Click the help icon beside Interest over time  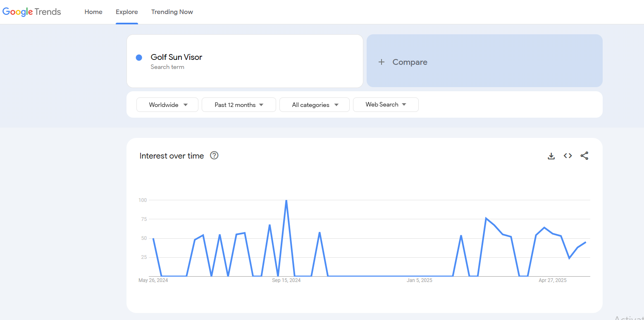coord(214,155)
